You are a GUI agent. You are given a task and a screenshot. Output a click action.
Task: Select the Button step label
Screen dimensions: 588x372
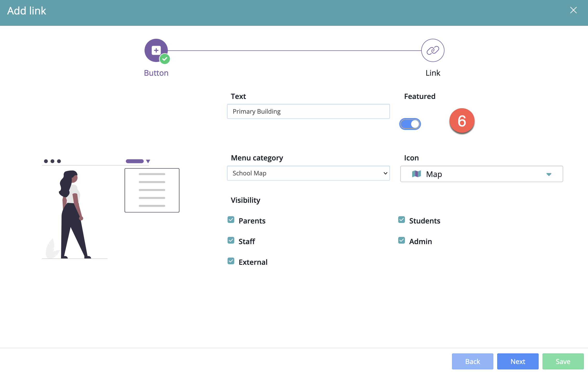156,73
